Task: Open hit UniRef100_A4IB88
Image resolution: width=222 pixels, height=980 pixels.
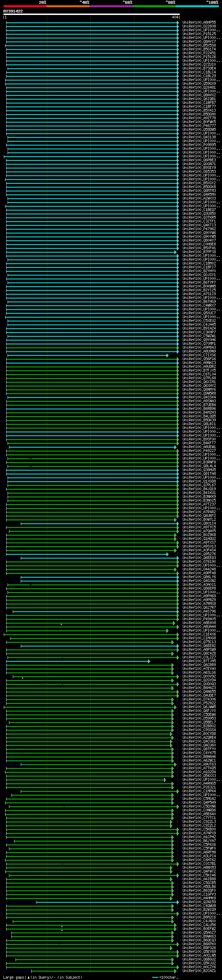Action: click(x=199, y=879)
